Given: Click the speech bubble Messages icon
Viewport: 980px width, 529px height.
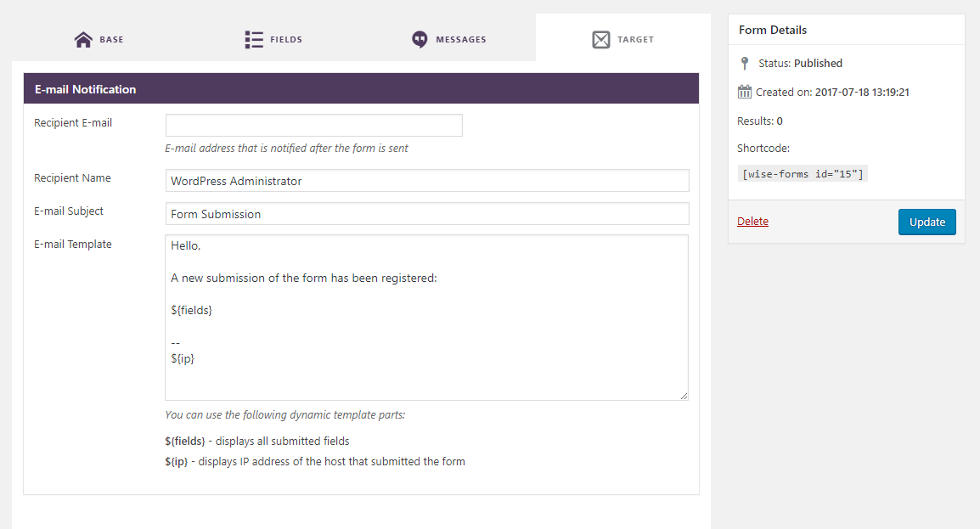Looking at the screenshot, I should pos(420,39).
